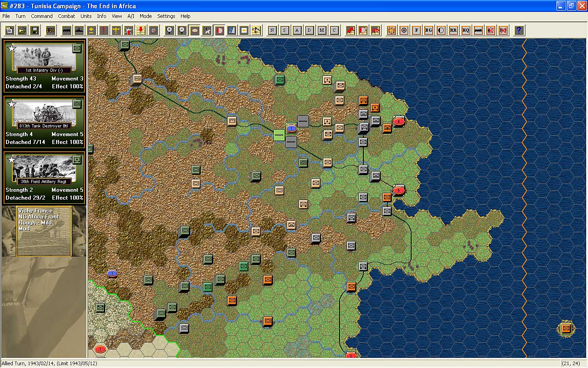Click the airplane air mission icon
The height and width of the screenshot is (368, 588).
116,30
